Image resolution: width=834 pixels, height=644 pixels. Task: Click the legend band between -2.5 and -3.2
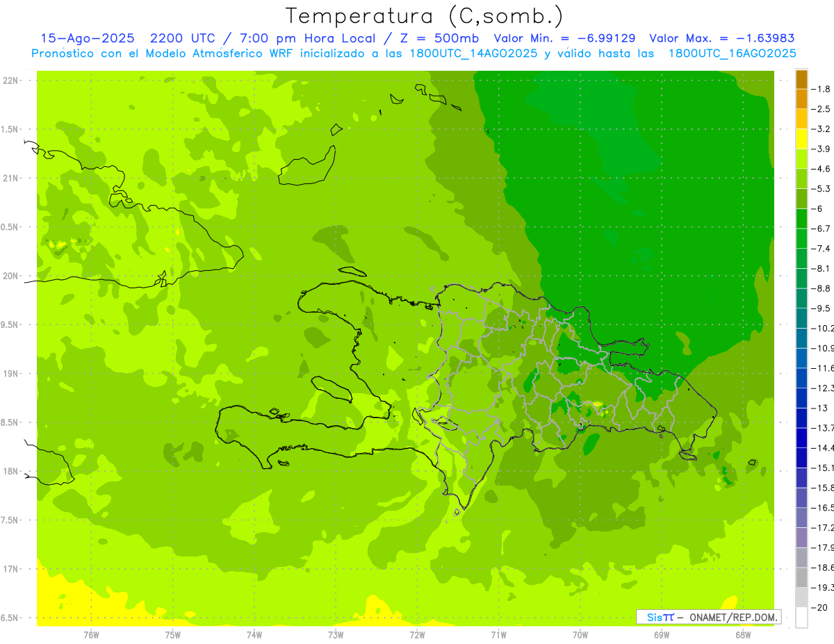pos(801,119)
